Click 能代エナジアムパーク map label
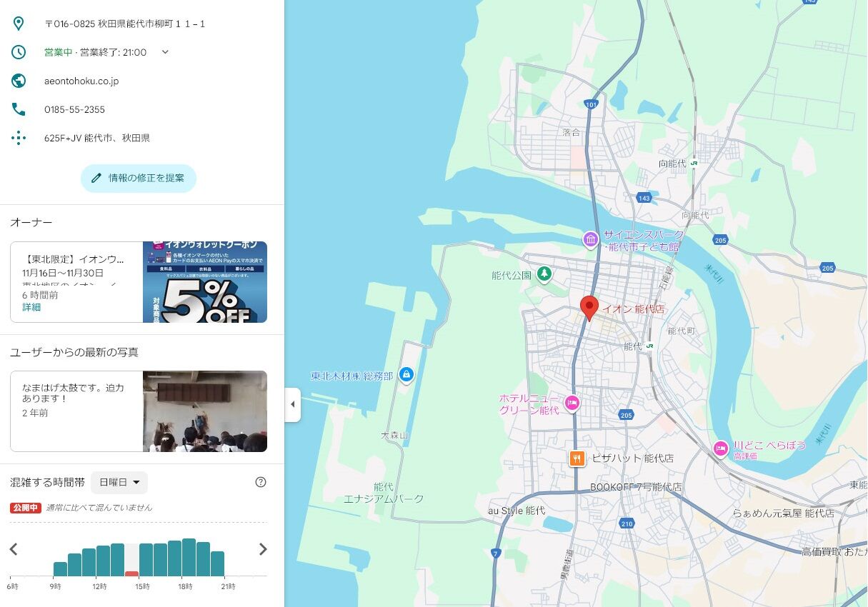Screen dimensions: 868x607 pos(384,493)
